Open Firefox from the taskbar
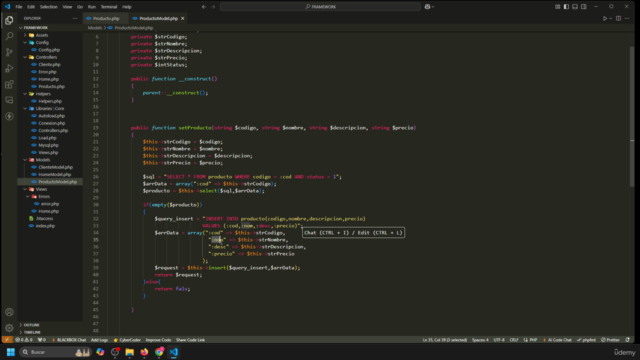 144,352
